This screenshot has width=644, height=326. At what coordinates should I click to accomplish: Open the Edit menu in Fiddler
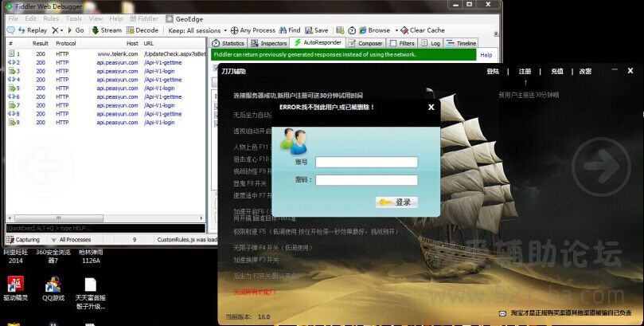pyautogui.click(x=31, y=18)
